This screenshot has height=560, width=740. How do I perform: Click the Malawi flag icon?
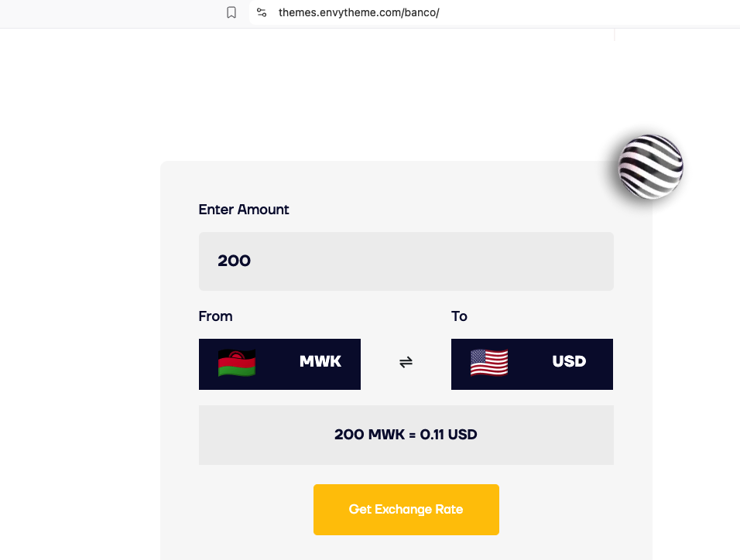click(237, 363)
